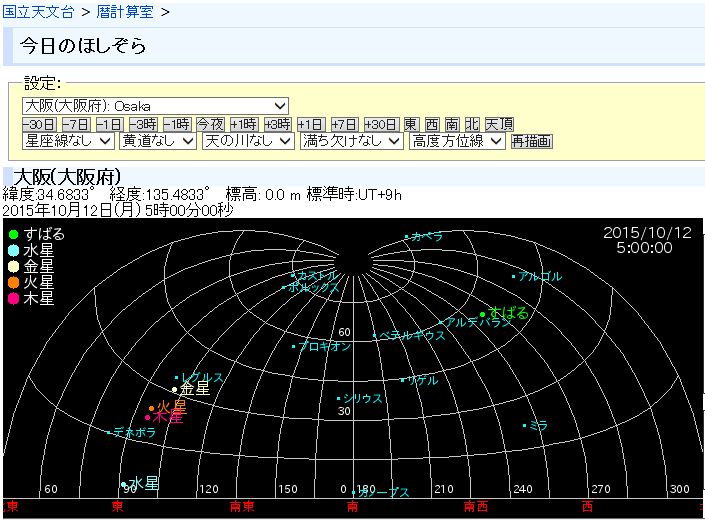
Task: Face north with the 北 button
Action: click(471, 124)
